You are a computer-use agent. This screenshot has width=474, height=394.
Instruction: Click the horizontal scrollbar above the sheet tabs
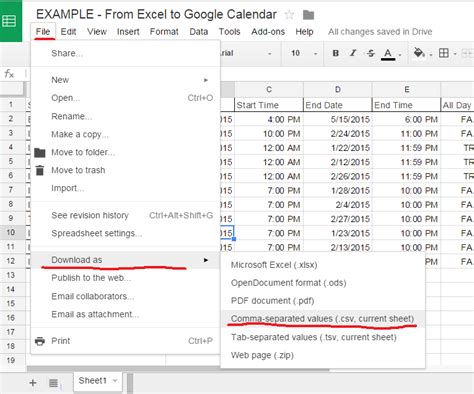pyautogui.click(x=178, y=370)
